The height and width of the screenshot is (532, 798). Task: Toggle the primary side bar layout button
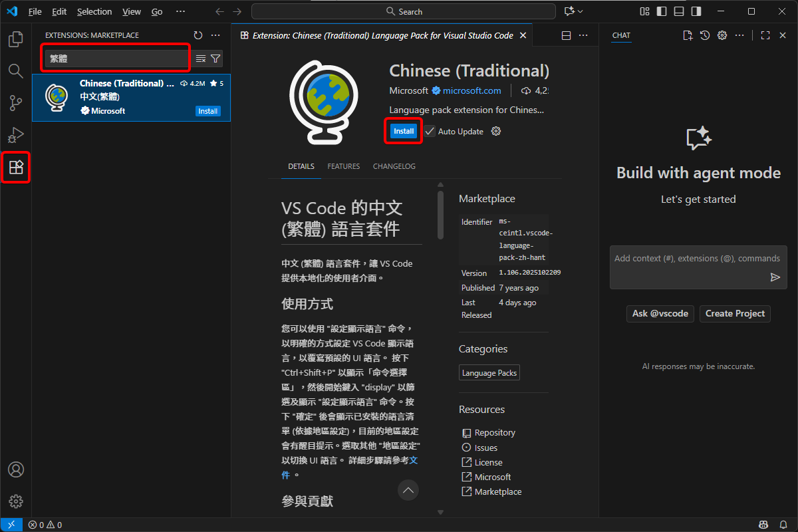click(662, 11)
